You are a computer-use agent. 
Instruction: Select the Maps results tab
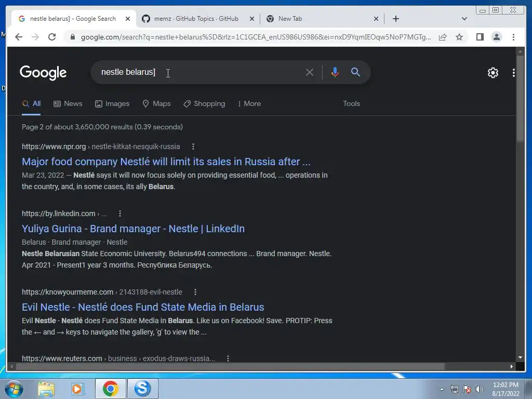[156, 104]
